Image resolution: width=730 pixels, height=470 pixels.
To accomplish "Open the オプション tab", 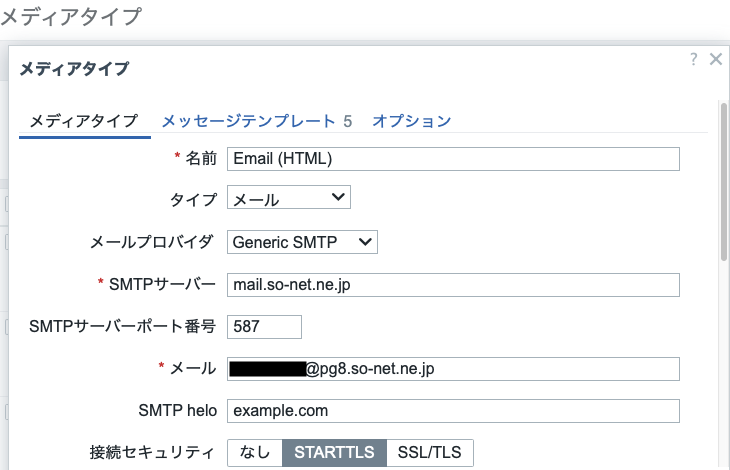I will [x=412, y=121].
